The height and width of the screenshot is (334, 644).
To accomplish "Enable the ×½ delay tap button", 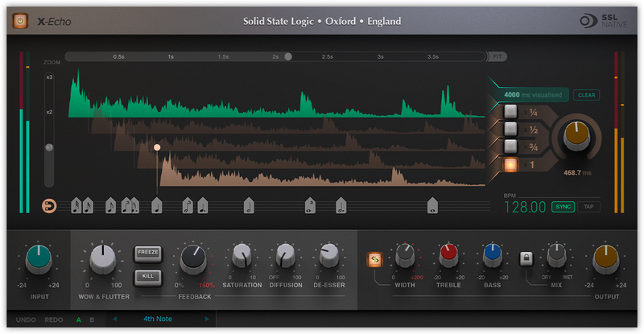I will click(510, 130).
